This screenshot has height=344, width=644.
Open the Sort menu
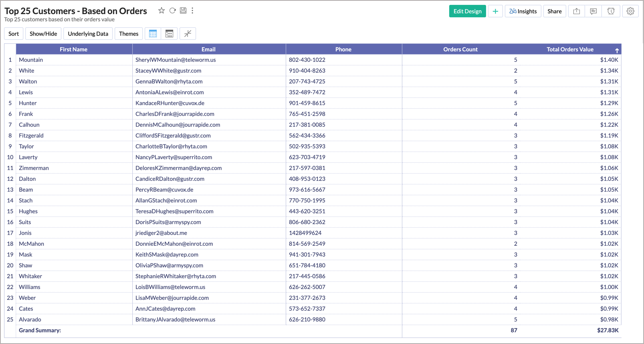click(x=14, y=34)
